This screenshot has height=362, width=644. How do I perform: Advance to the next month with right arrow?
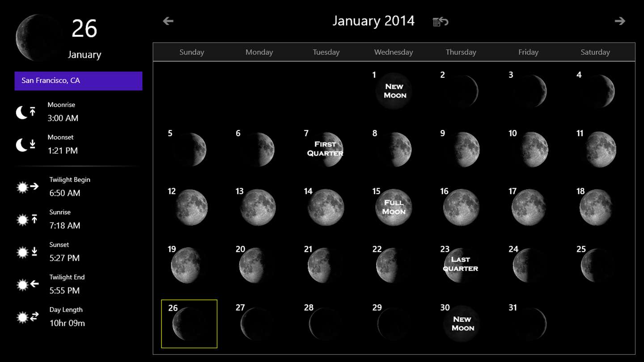coord(620,21)
